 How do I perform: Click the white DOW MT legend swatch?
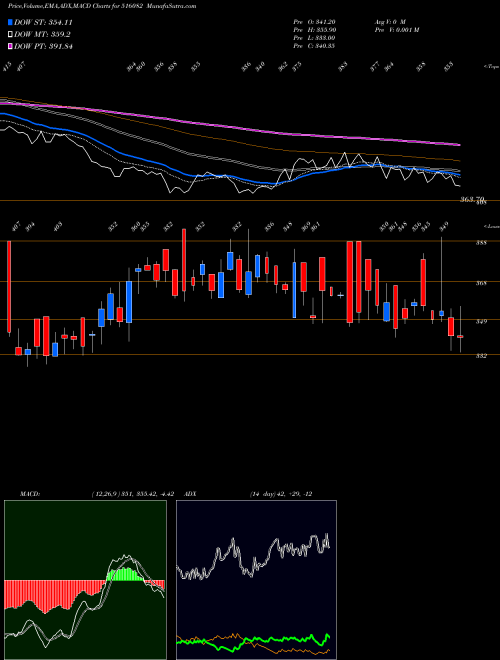click(x=10, y=35)
